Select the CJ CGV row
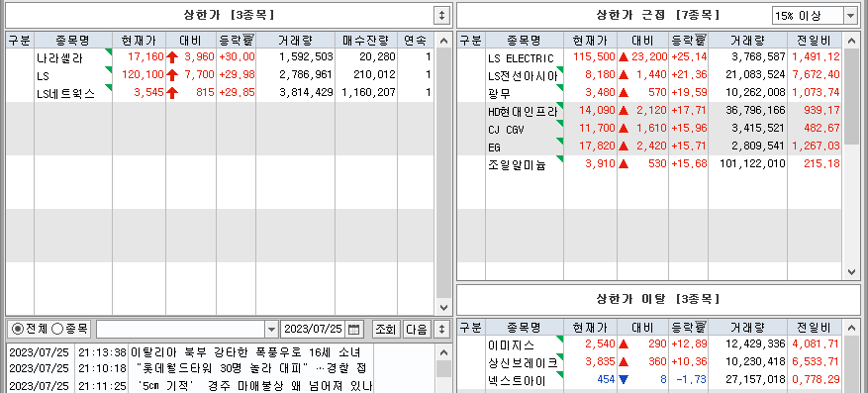This screenshot has width=868, height=393. click(649, 129)
